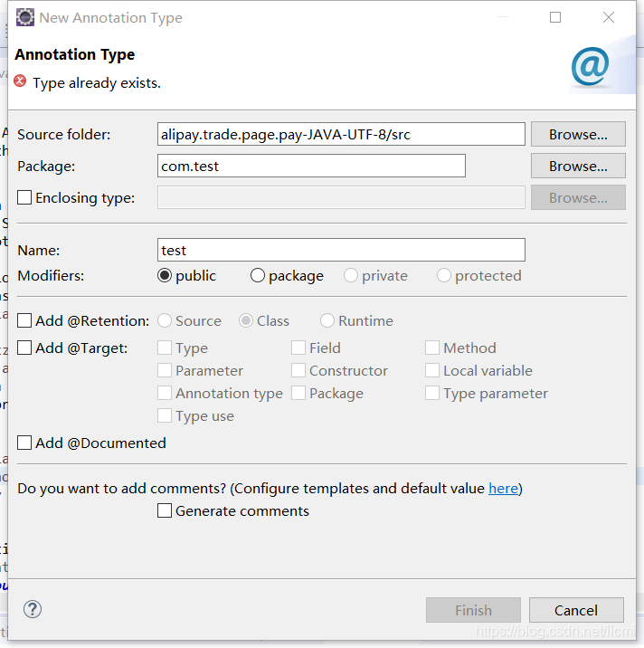
Task: Select the private modifier radio
Action: coord(351,275)
